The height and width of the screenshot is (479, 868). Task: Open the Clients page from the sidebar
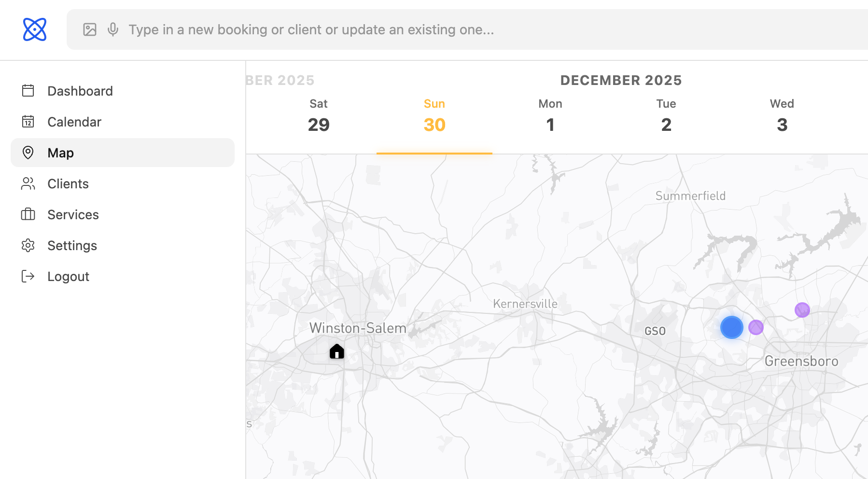[x=68, y=183]
